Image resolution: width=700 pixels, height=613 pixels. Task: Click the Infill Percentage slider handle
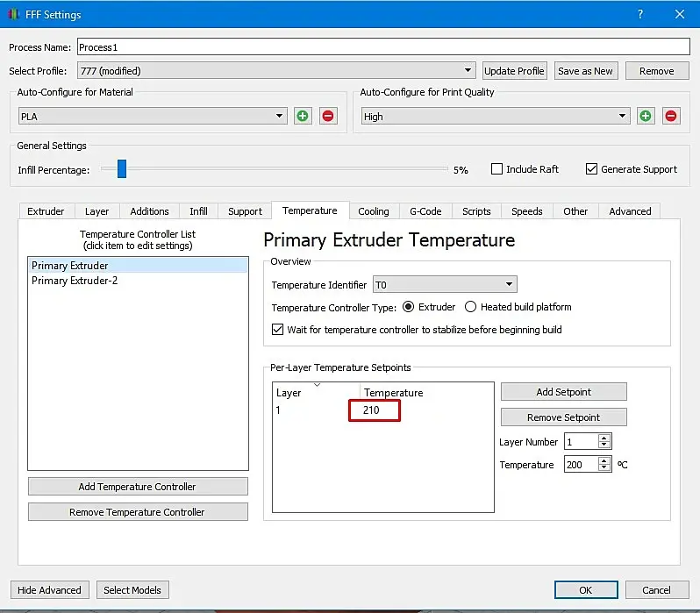click(122, 168)
